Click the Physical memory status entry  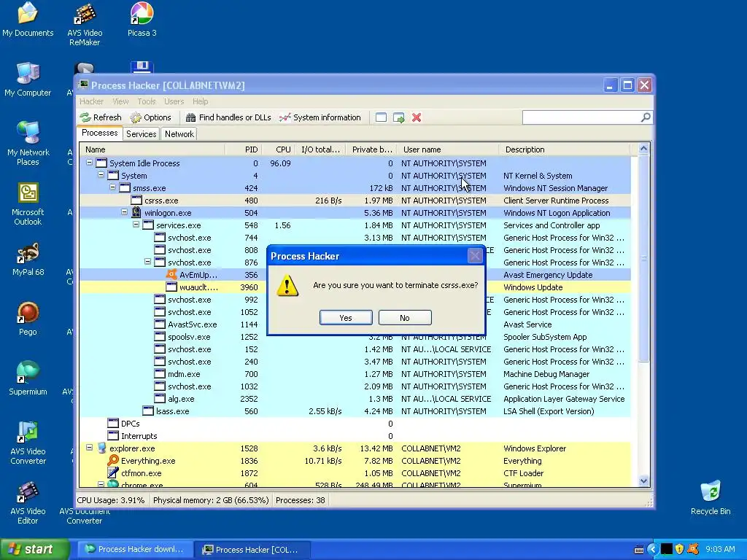point(211,500)
